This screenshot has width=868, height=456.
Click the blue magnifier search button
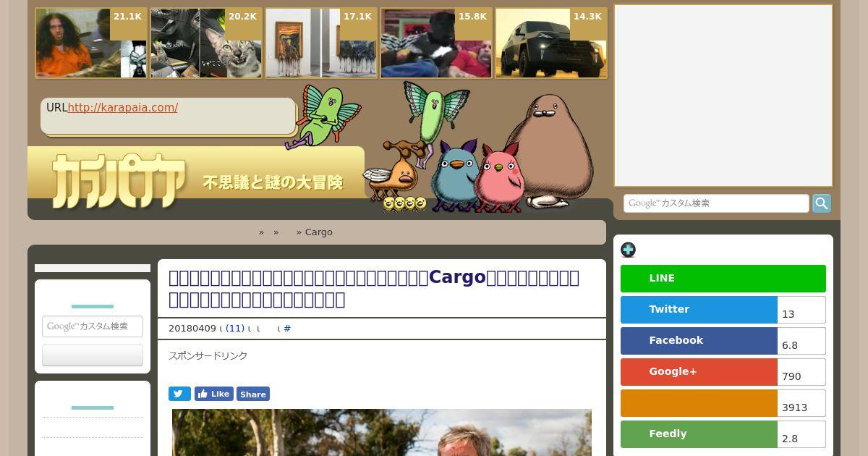822,203
